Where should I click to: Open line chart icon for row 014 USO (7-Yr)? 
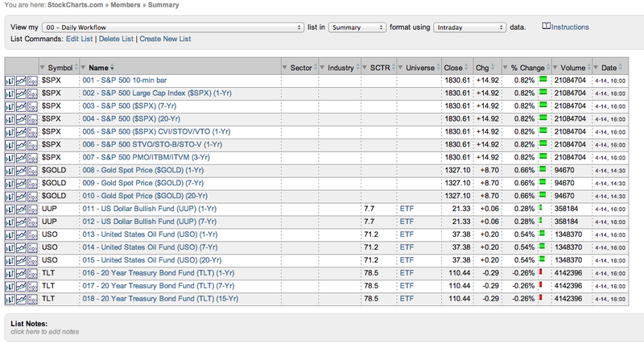click(x=21, y=248)
